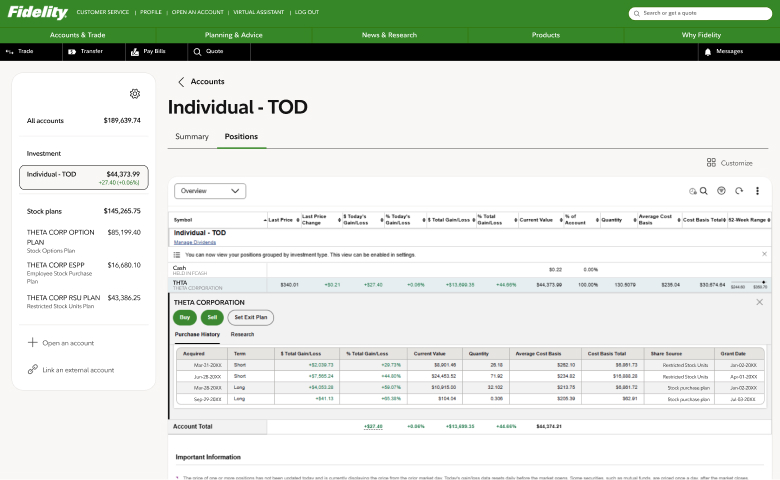The height and width of the screenshot is (480, 780).
Task: Click the THETA 52-week range indicator
Action: 748,285
